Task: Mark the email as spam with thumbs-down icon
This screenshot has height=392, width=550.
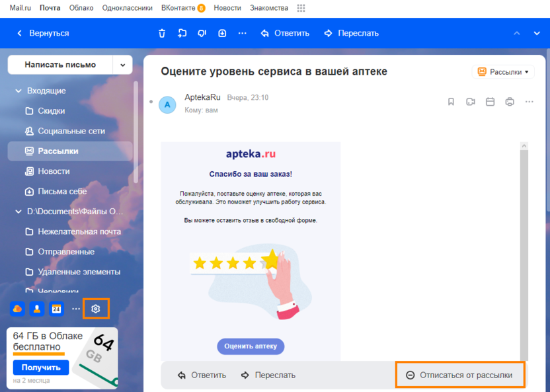Action: click(202, 33)
